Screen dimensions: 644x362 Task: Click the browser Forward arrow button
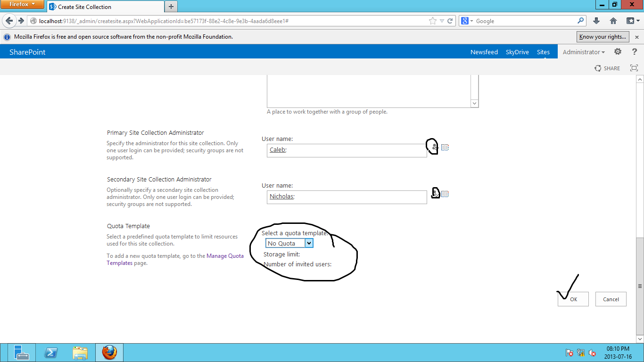point(21,21)
